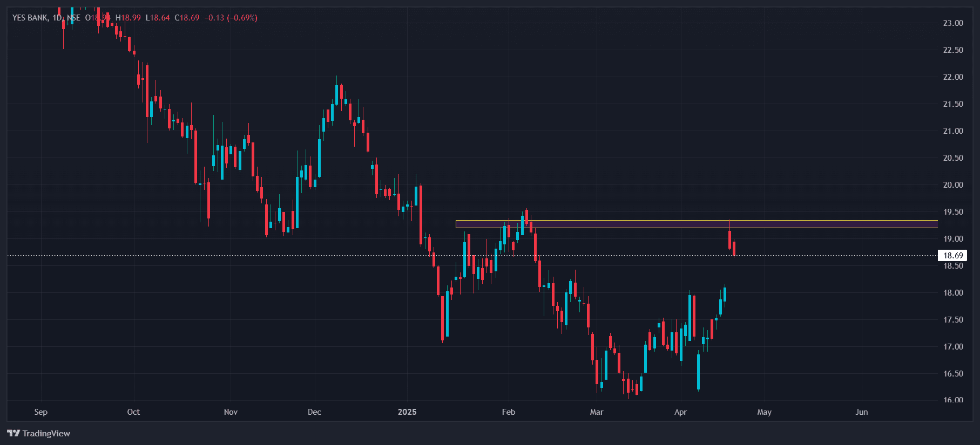
Task: Click the Dec label on time axis
Action: (314, 412)
